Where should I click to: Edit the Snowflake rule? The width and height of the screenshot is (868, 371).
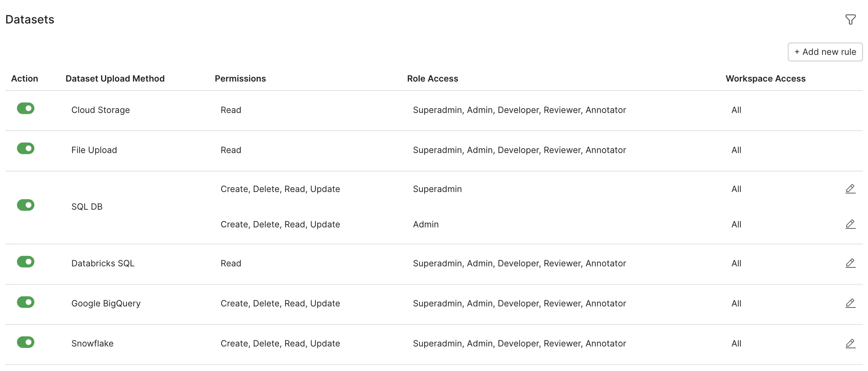click(850, 343)
